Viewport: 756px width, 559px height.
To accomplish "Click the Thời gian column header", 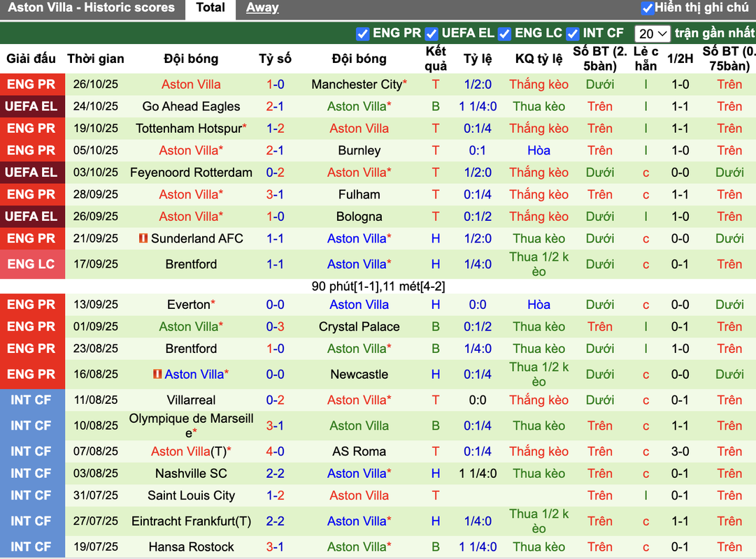I will [x=96, y=59].
